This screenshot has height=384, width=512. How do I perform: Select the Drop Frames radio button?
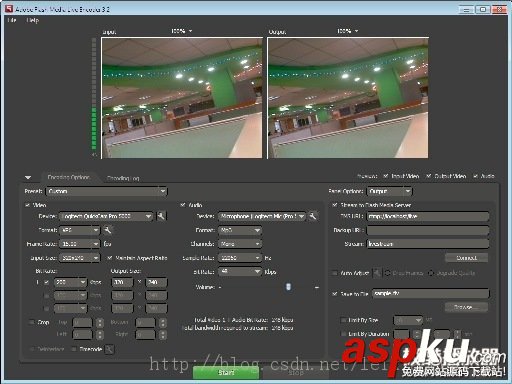pyautogui.click(x=388, y=273)
